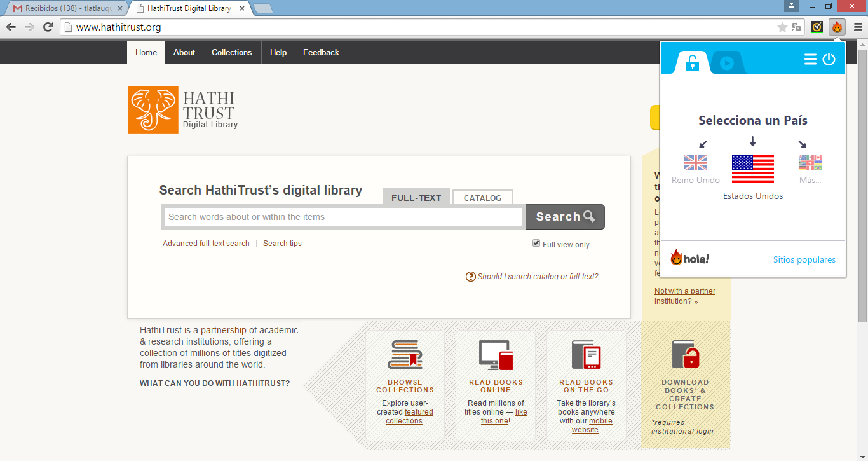Image resolution: width=868 pixels, height=461 pixels.
Task: Click the 'READ BOOKS ONLINE' heading
Action: pos(496,386)
